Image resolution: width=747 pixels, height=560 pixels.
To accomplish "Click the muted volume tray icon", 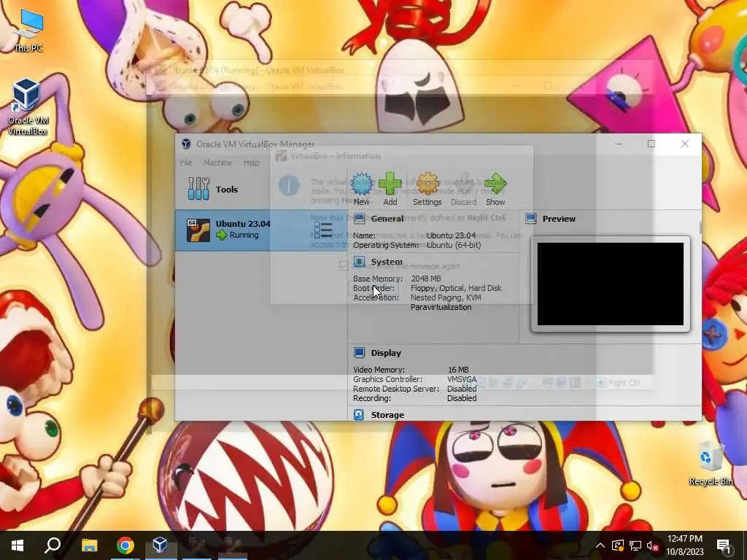I will click(653, 545).
